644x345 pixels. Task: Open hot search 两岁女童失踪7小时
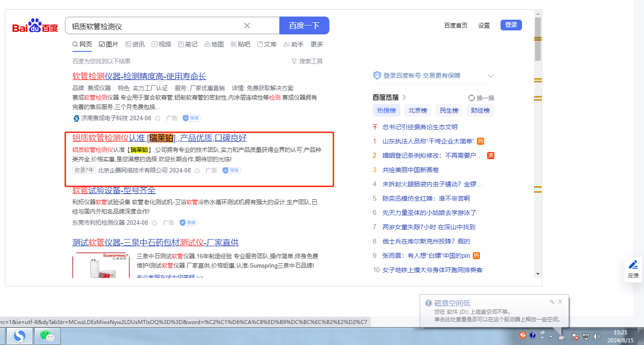pos(429,227)
